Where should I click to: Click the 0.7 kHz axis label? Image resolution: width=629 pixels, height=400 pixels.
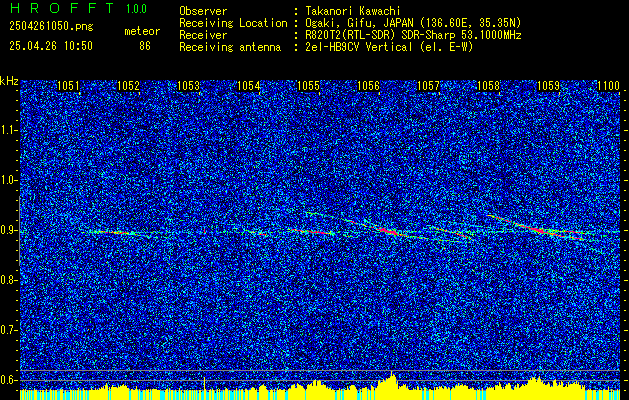click(8, 330)
